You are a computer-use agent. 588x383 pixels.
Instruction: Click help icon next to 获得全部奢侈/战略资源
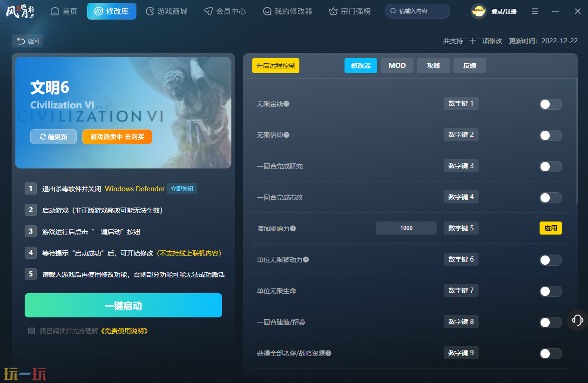click(x=328, y=353)
